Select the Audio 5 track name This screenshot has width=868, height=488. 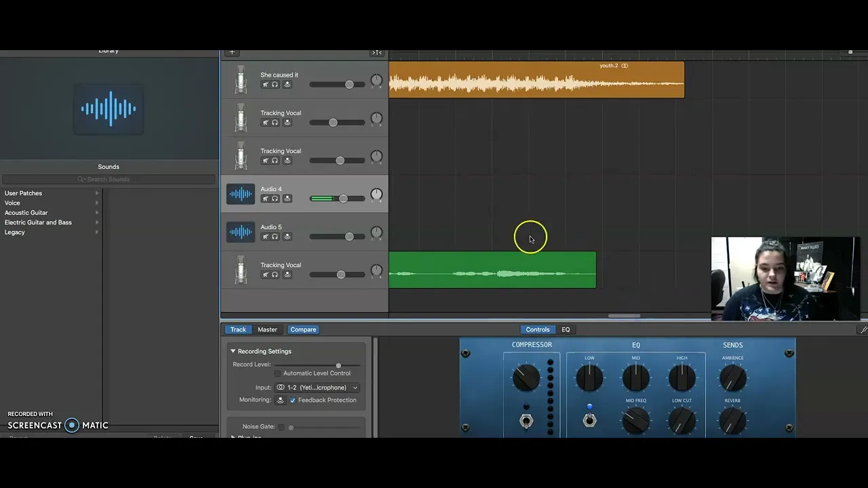[x=271, y=227]
